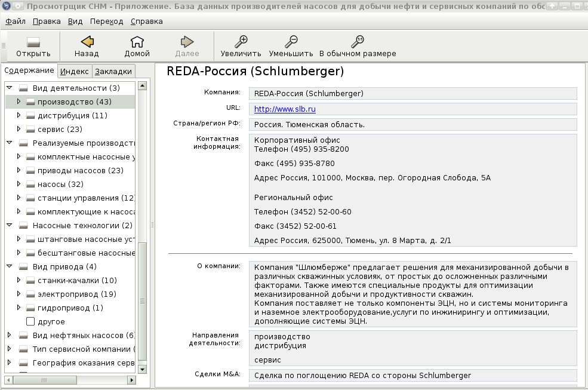Switch to the Индекс tab
The image size is (588, 390).
pos(74,71)
